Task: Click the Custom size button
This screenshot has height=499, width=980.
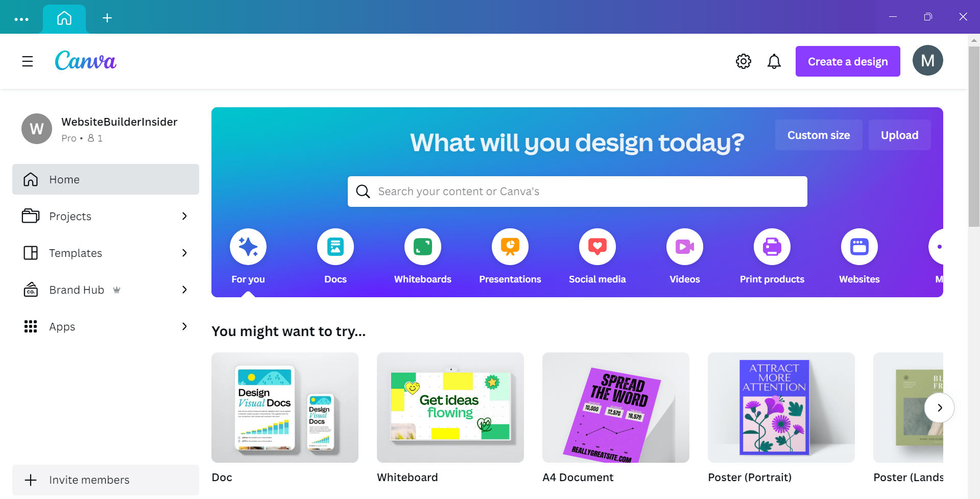Action: click(x=819, y=135)
